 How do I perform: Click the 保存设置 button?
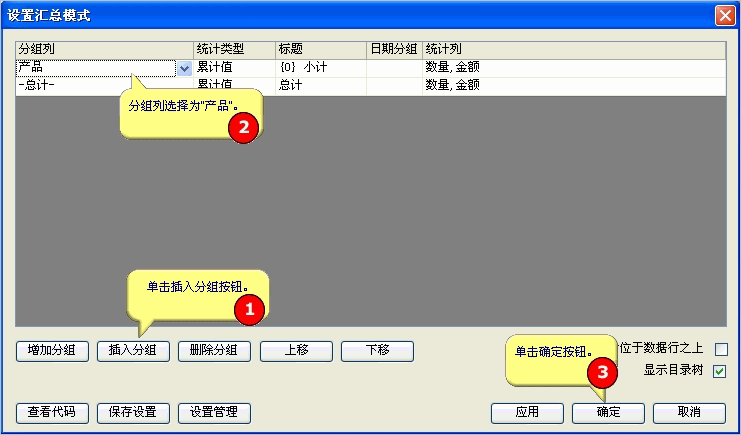133,412
